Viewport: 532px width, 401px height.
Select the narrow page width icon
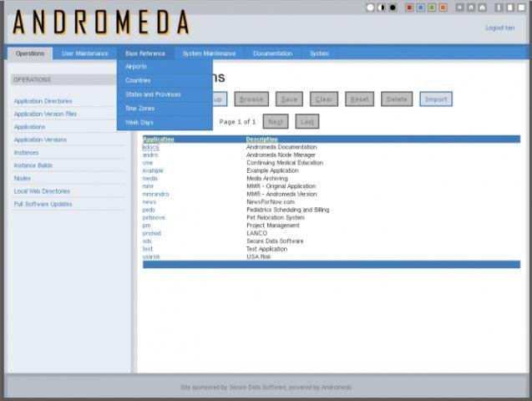(499, 8)
